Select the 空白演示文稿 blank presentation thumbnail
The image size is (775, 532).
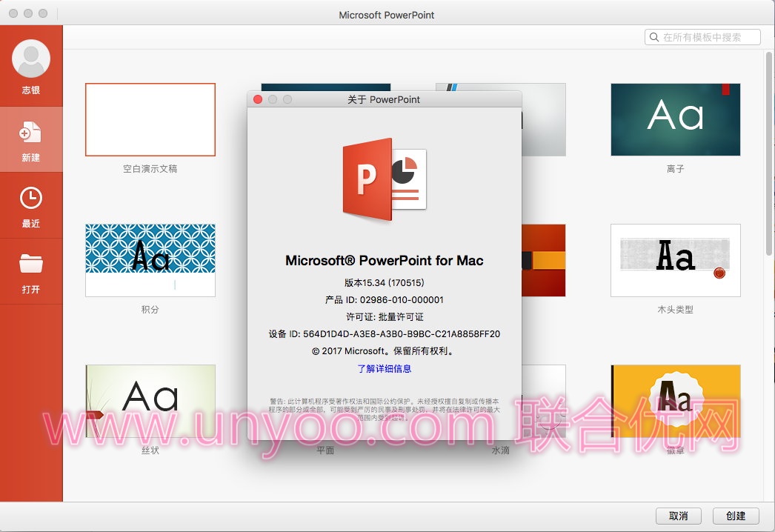(x=150, y=119)
